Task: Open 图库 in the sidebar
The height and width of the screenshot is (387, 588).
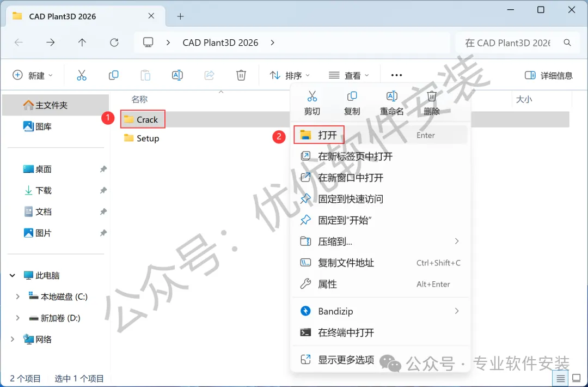Action: coord(56,126)
